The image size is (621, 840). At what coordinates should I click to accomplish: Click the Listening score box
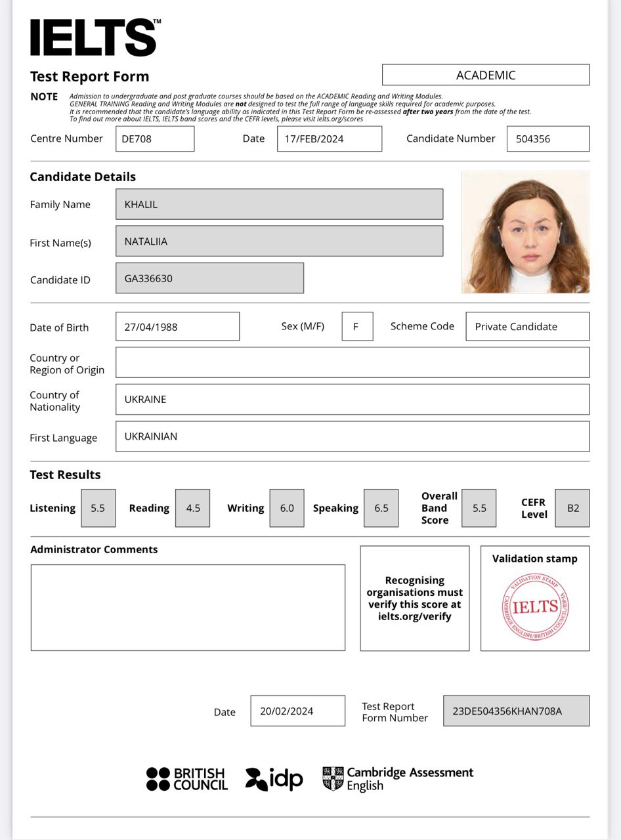tap(98, 508)
